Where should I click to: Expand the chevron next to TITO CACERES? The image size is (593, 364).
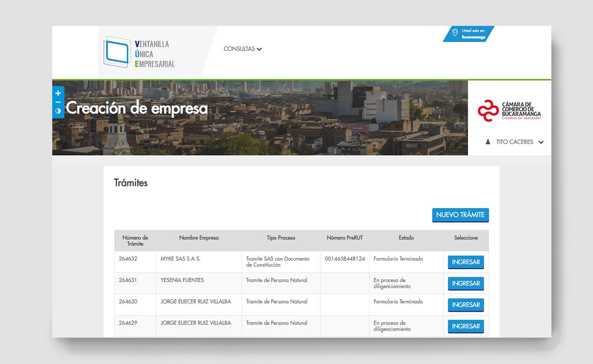(x=541, y=142)
